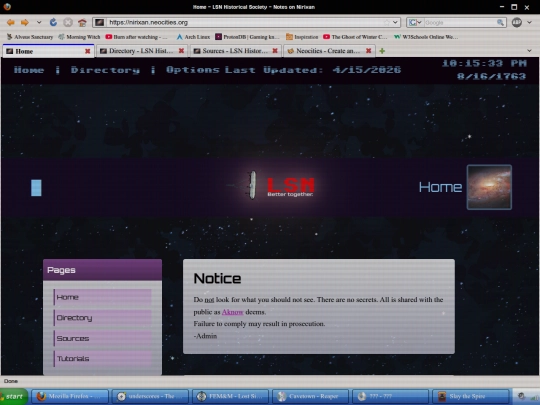
Task: Click the Last Updated: 4/15/2026 text
Action: coord(313,70)
